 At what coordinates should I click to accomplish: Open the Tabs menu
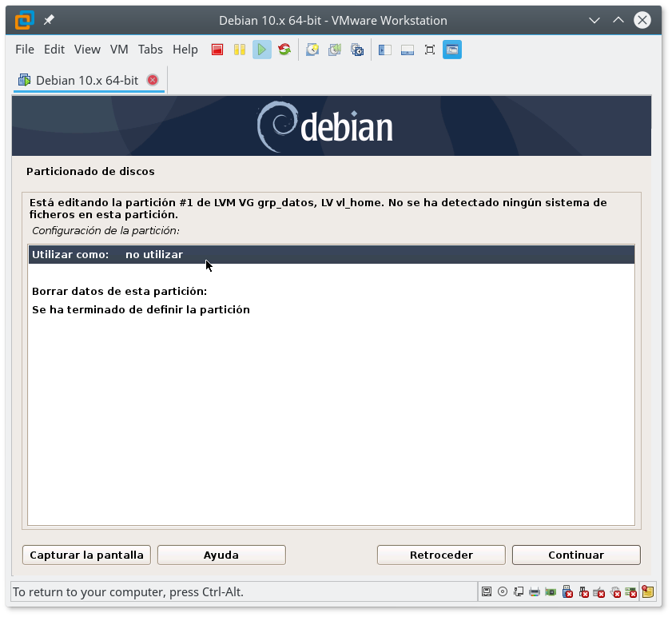150,50
